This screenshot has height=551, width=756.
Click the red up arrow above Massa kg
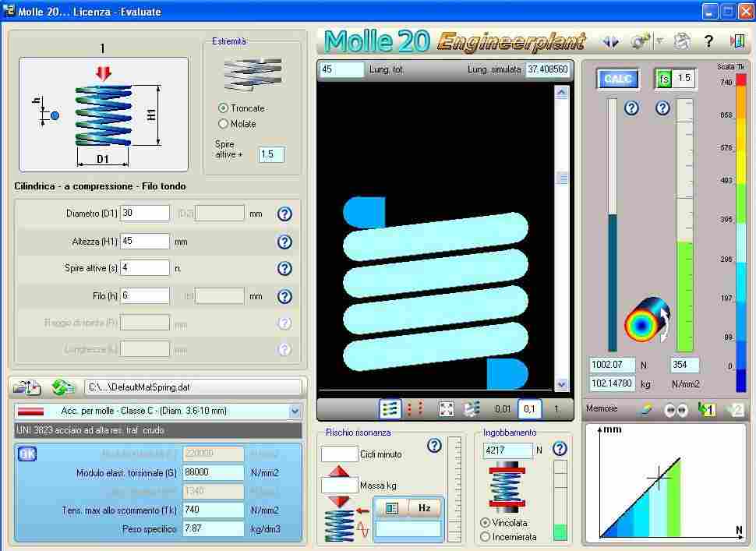click(340, 471)
